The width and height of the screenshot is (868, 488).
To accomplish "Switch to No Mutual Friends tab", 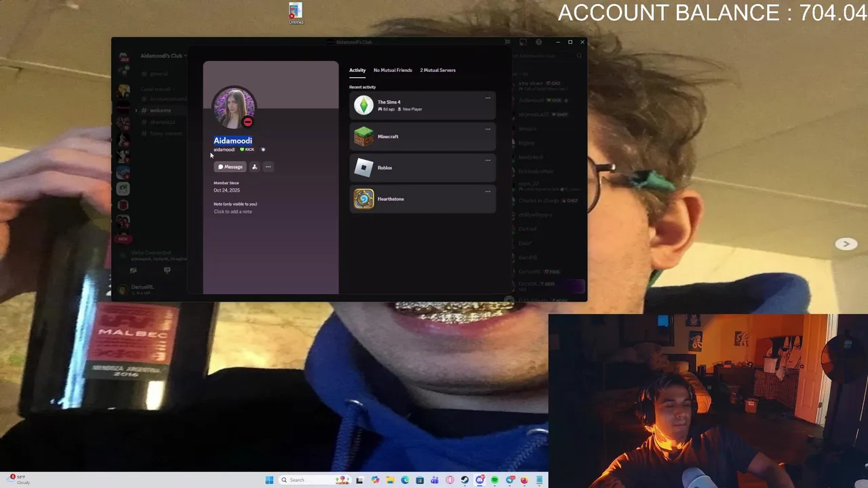I will click(393, 70).
